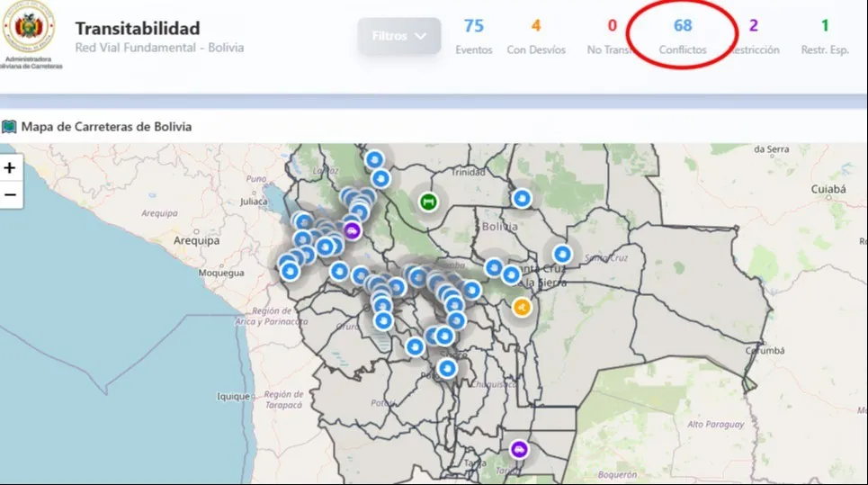The width and height of the screenshot is (868, 485).
Task: Click the Cuiabá city label on map
Action: [828, 189]
